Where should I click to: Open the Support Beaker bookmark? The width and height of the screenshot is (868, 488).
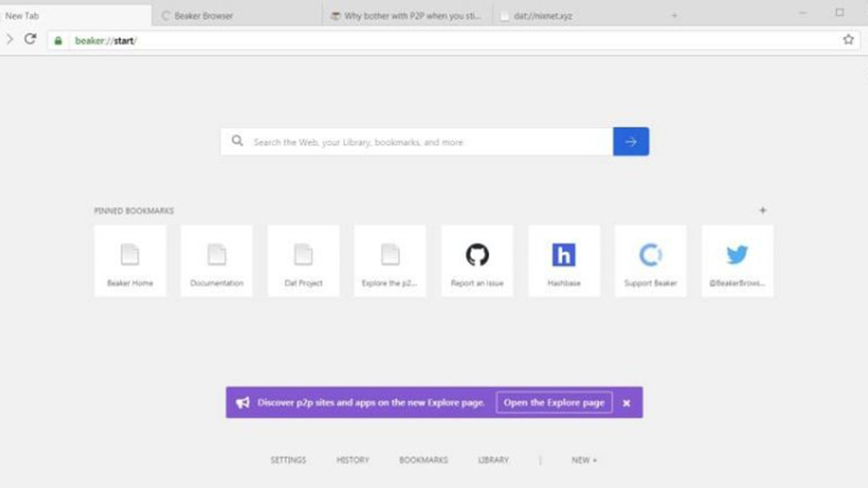[650, 261]
